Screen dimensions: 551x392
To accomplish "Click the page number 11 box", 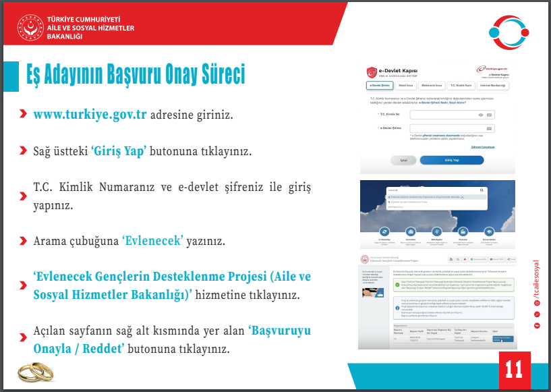I will [x=515, y=370].
